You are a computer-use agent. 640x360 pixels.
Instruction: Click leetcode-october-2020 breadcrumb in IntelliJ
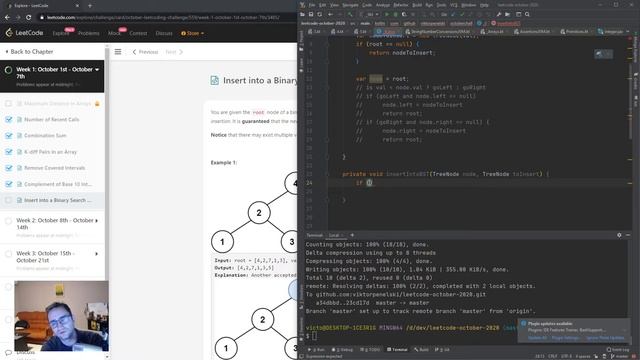point(323,23)
